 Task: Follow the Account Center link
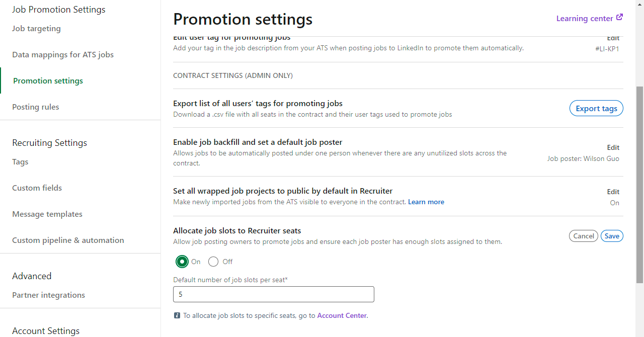342,316
